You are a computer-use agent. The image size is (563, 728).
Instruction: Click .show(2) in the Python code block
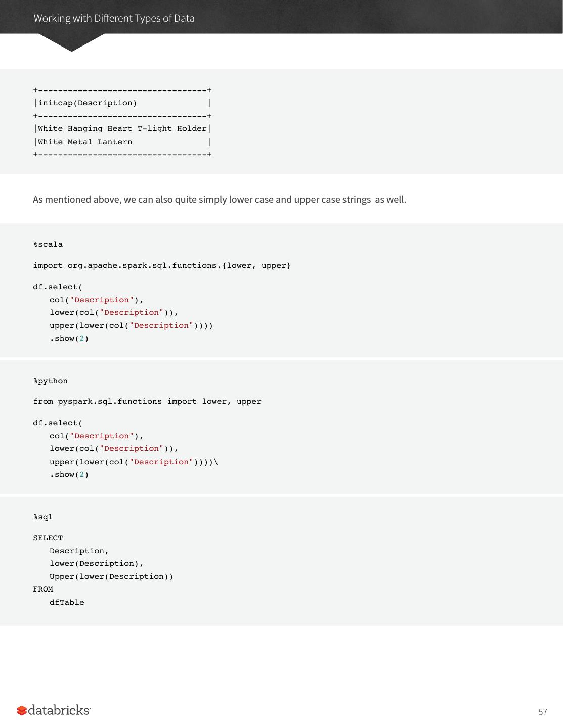[69, 475]
